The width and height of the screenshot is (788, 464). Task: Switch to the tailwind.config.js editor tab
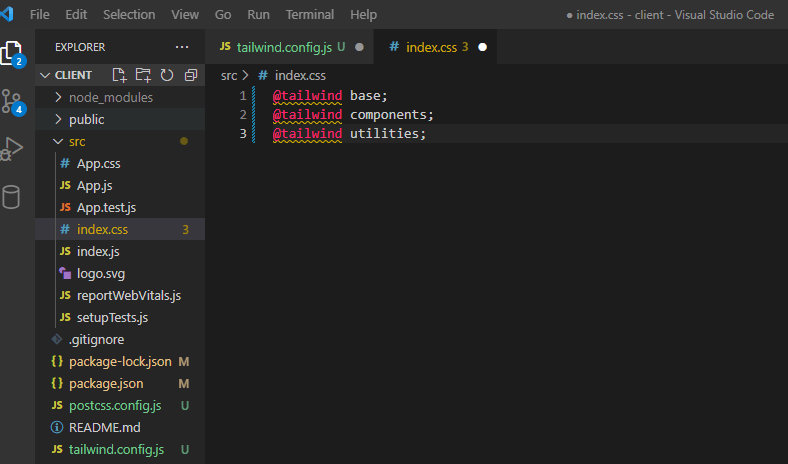[x=289, y=47]
